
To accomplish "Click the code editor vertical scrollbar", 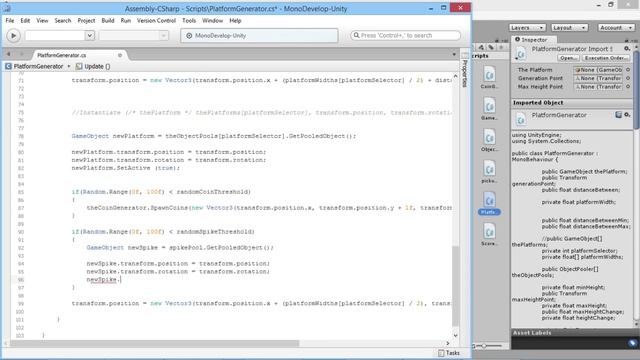I will (456, 286).
